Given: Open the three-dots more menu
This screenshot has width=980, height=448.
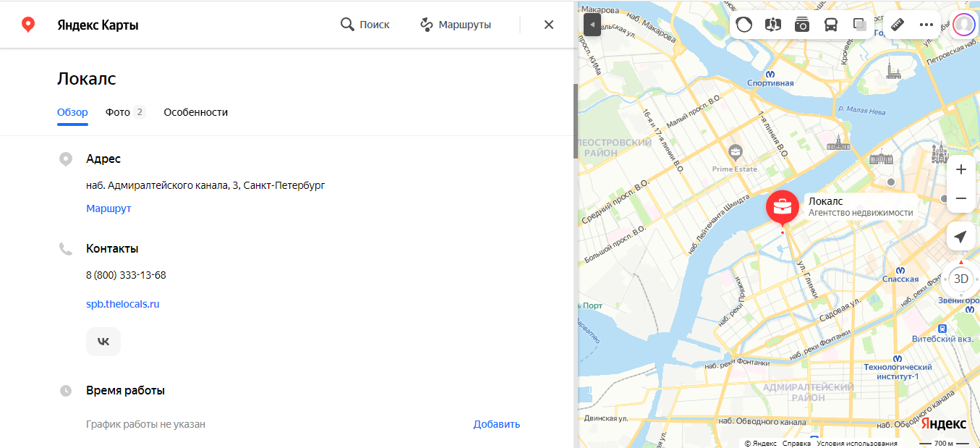Looking at the screenshot, I should (926, 25).
